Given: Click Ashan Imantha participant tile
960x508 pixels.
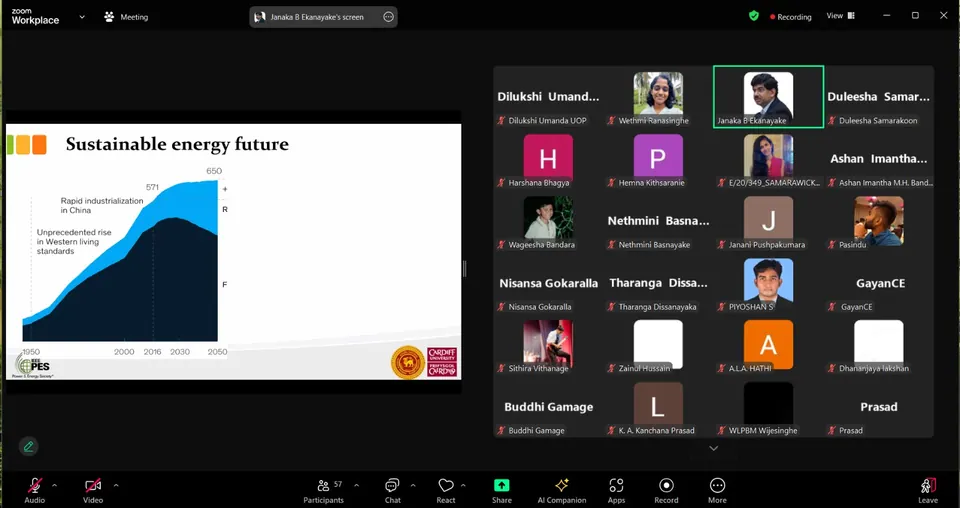Looking at the screenshot, I should [x=879, y=159].
